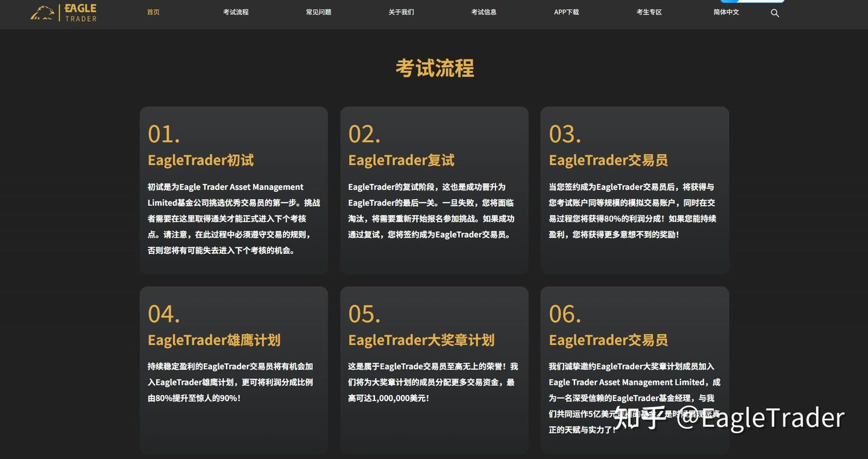Open 简体中文 language selector
The image size is (868, 459).
[726, 12]
